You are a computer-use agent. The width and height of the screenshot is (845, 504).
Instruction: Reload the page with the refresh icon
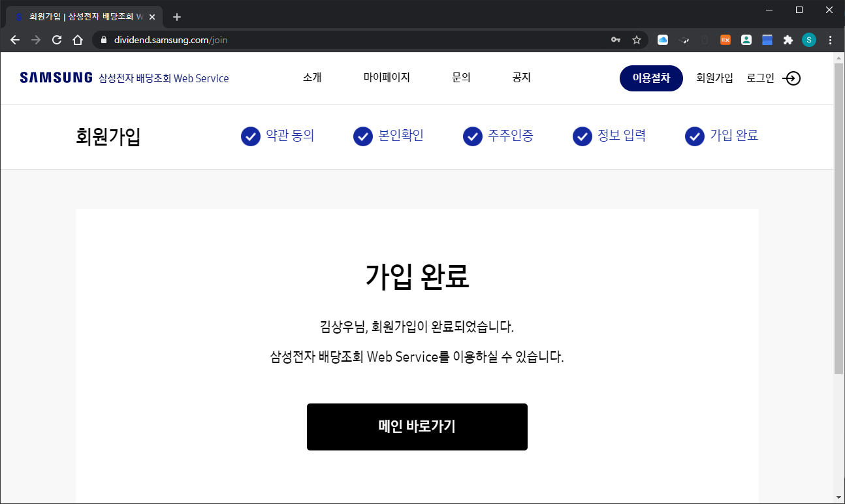(57, 40)
